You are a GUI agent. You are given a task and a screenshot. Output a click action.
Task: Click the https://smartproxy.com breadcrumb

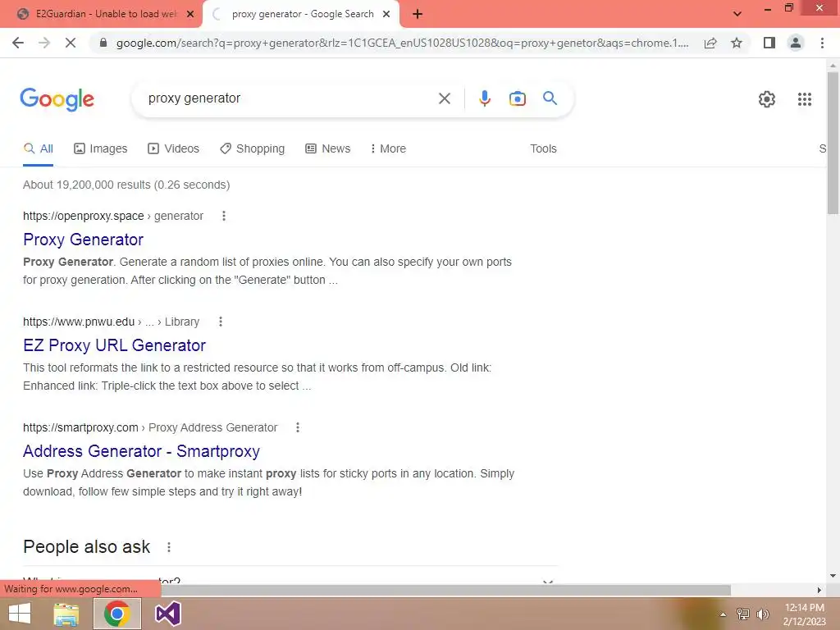(x=80, y=427)
